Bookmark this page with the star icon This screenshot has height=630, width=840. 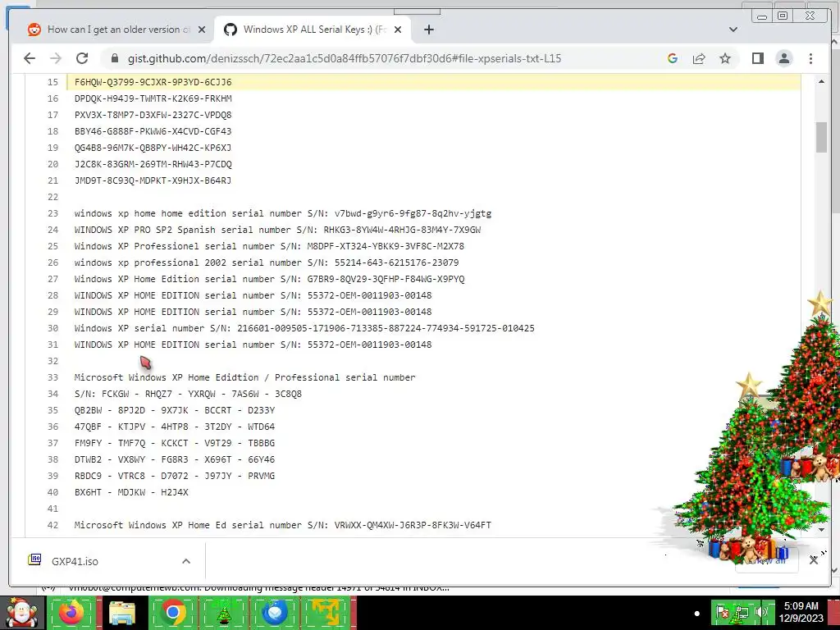point(725,58)
